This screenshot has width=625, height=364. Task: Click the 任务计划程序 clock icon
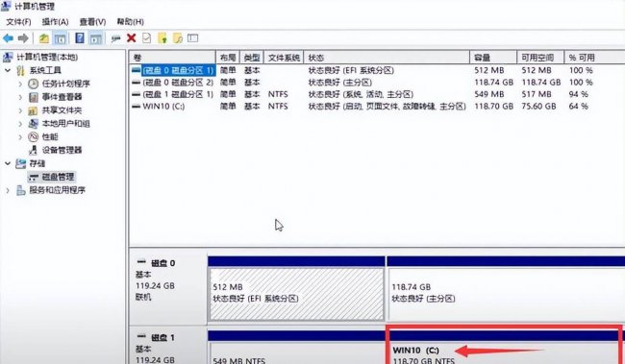coord(34,84)
